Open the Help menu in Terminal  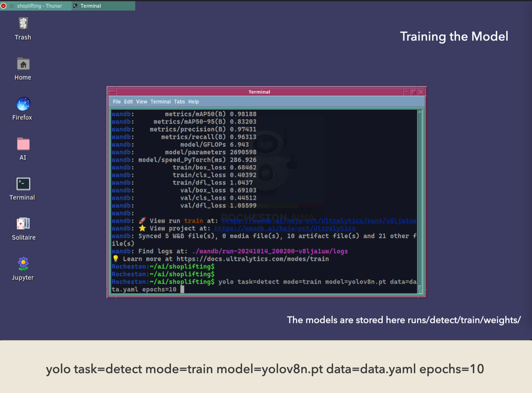[194, 102]
